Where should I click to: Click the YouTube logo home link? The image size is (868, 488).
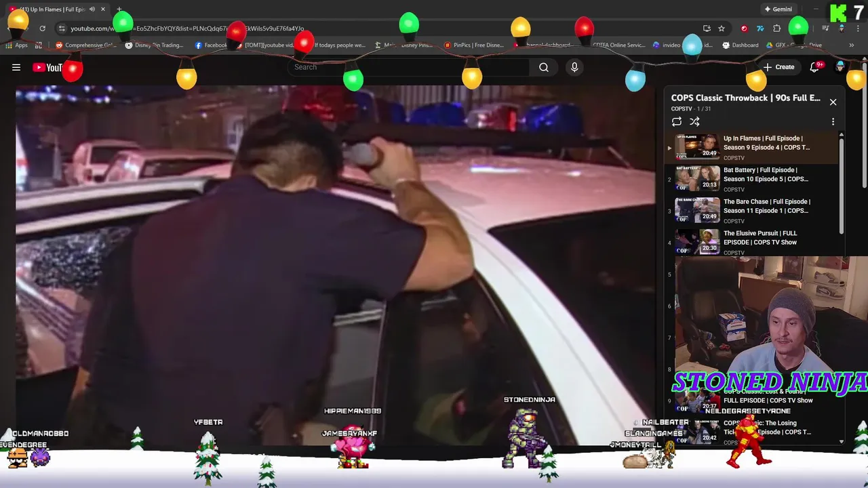(47, 67)
